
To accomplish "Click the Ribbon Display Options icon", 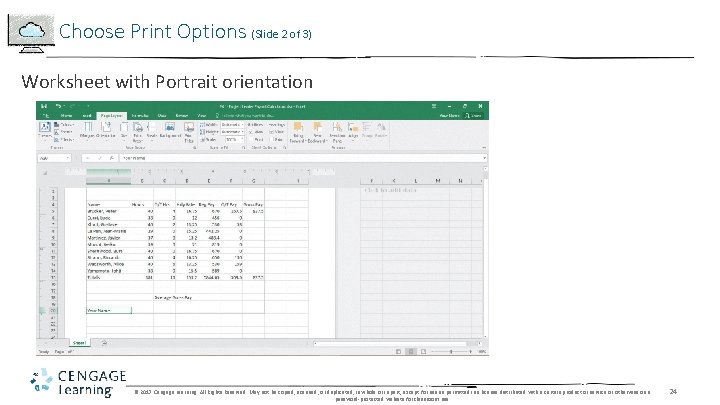I will tap(434, 106).
